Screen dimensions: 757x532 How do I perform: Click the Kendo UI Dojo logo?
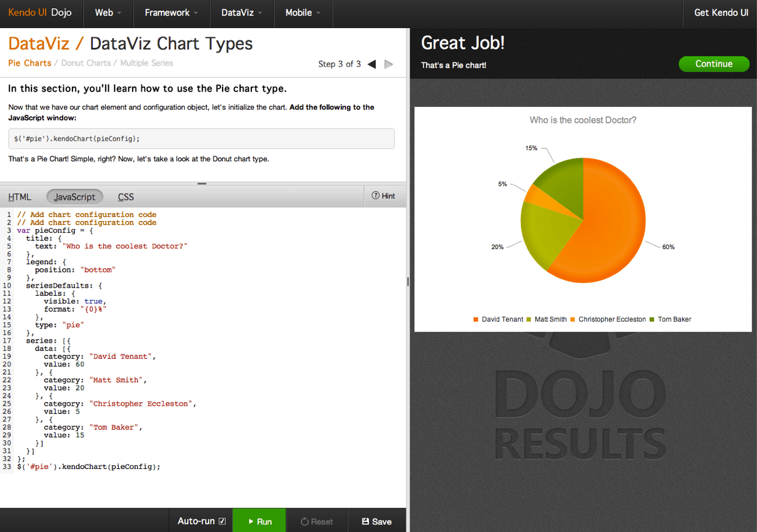click(x=40, y=12)
